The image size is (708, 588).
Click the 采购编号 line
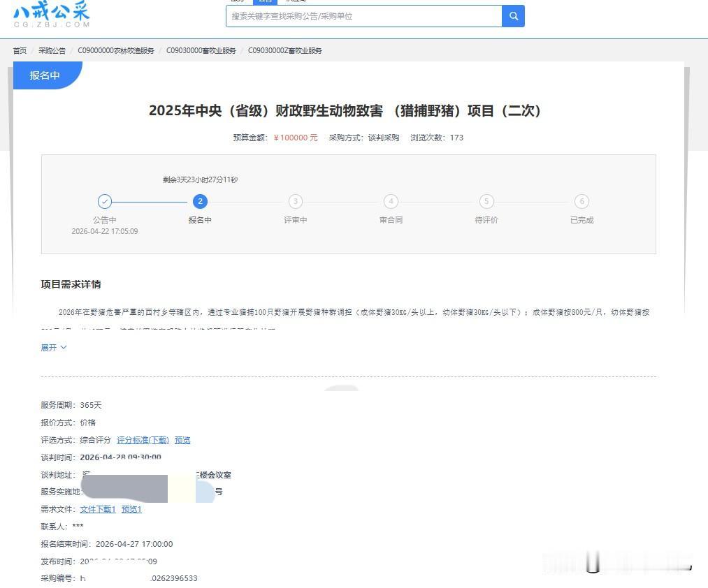tap(120, 578)
